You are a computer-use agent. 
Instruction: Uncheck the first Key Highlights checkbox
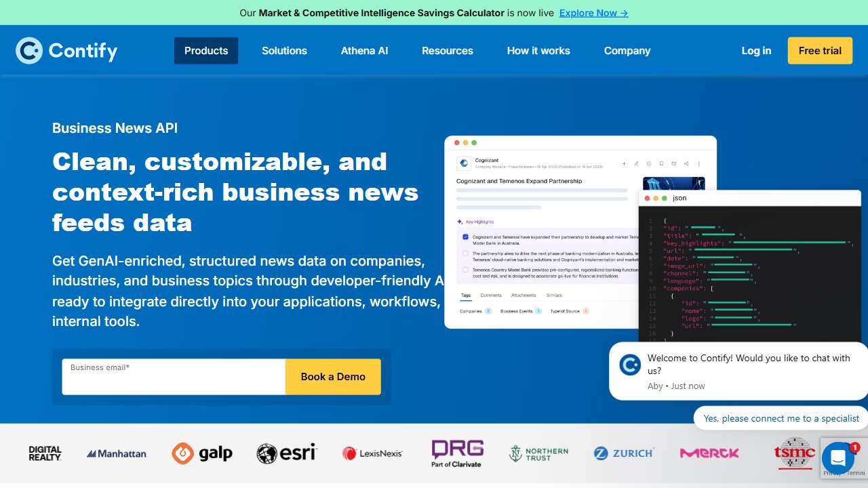click(x=465, y=237)
